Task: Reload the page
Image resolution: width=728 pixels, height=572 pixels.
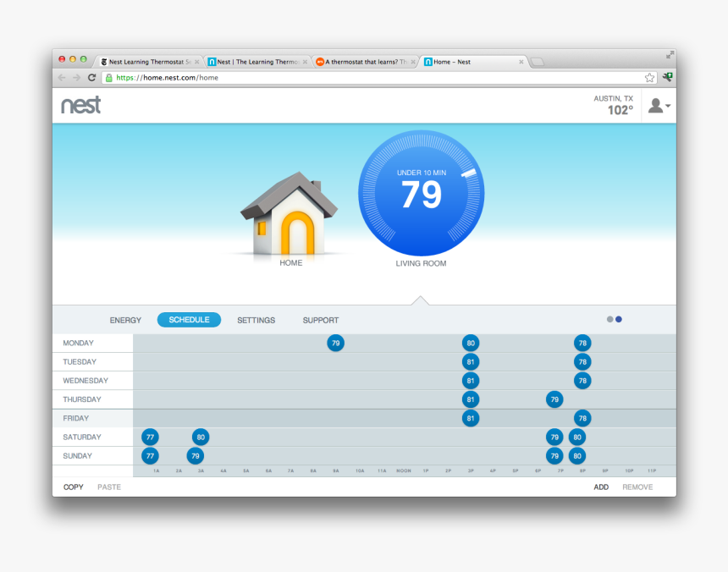Action: (92, 78)
